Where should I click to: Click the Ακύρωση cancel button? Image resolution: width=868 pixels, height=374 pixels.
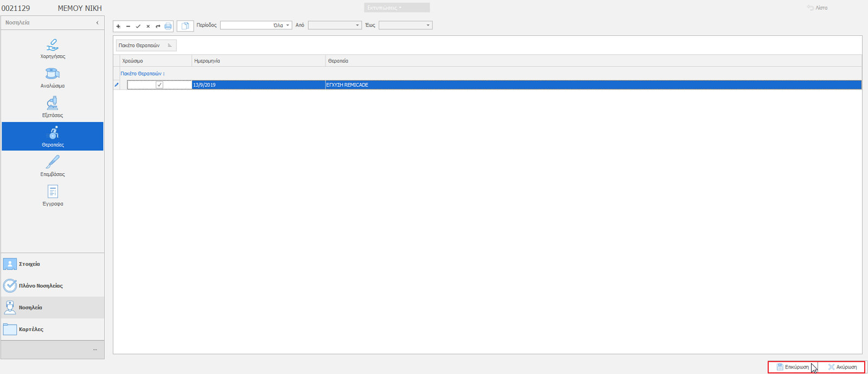click(843, 367)
